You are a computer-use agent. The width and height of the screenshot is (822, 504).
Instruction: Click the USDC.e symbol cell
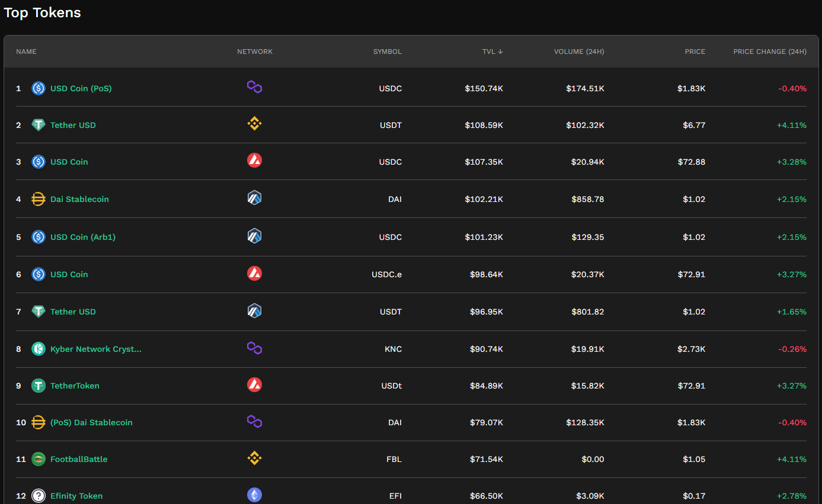(386, 274)
